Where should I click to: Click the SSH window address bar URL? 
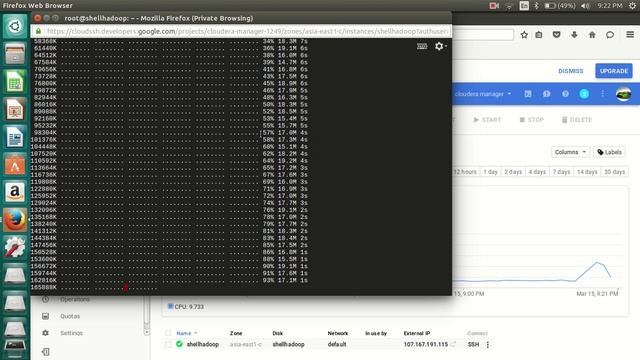247,31
